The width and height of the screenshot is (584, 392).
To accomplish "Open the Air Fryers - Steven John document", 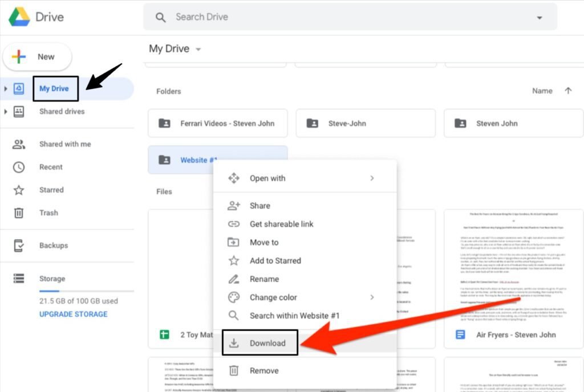I will (x=516, y=334).
